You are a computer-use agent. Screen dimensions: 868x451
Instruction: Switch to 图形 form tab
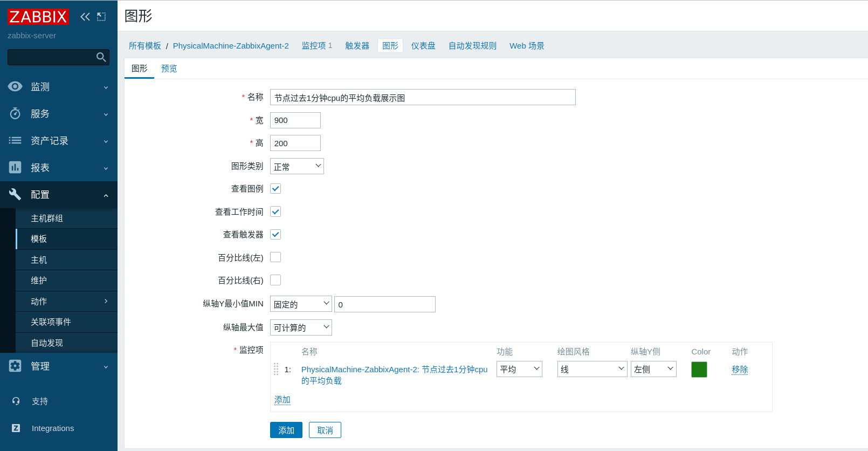[x=139, y=69]
